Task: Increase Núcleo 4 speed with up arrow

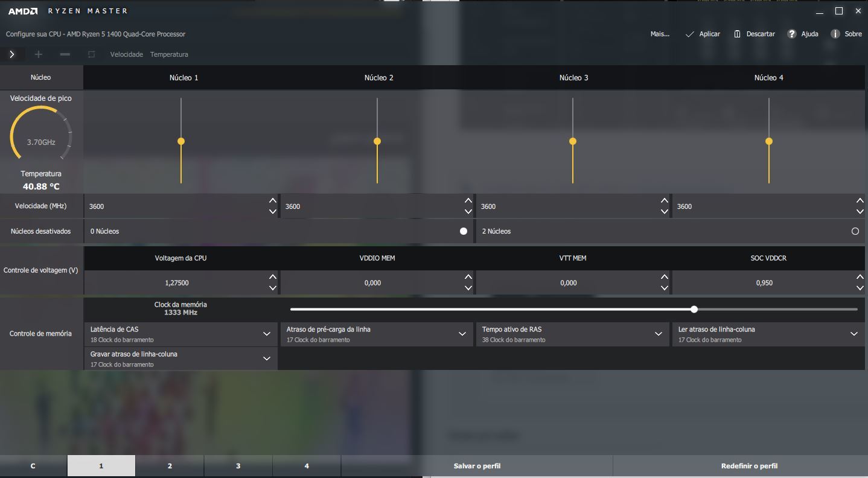Action: (x=860, y=200)
